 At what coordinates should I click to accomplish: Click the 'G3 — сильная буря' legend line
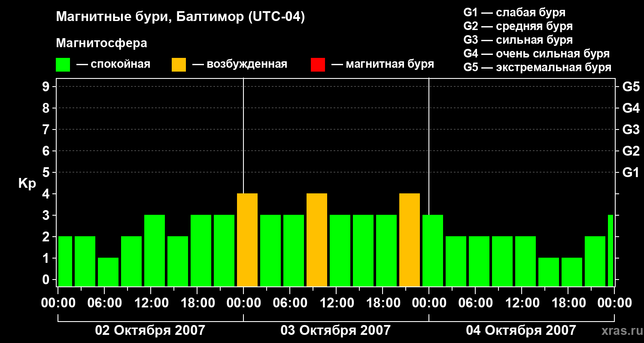pos(518,40)
